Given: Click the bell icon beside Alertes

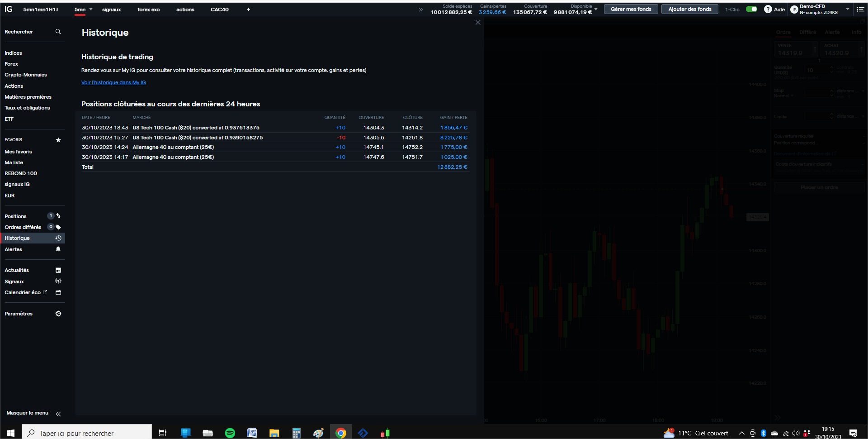Looking at the screenshot, I should (58, 249).
